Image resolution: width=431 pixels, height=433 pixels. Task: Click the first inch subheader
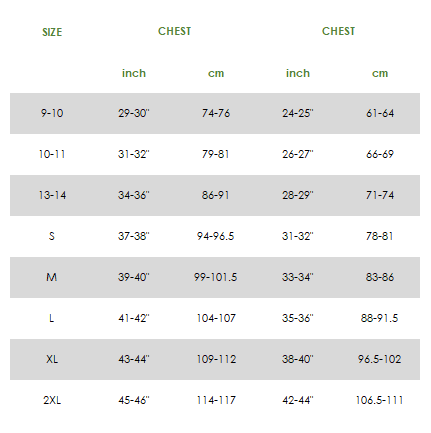[134, 73]
